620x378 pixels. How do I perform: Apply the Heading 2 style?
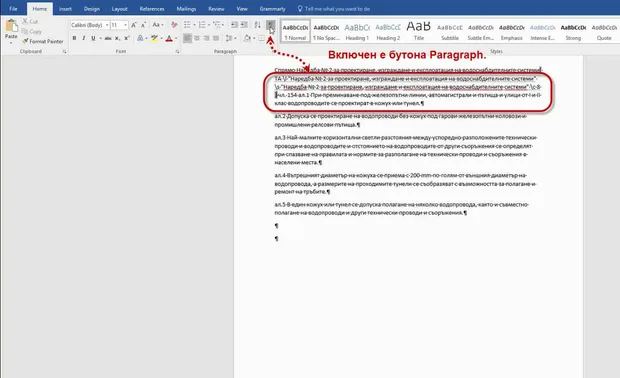click(388, 31)
